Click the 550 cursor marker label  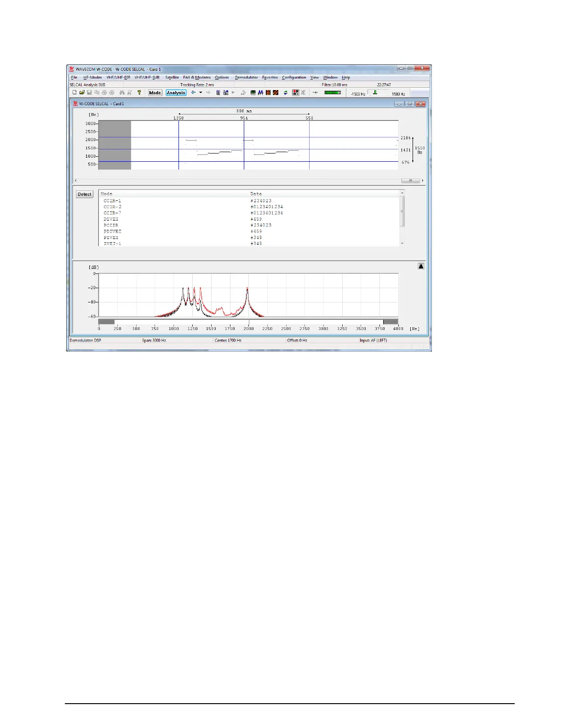(x=309, y=118)
